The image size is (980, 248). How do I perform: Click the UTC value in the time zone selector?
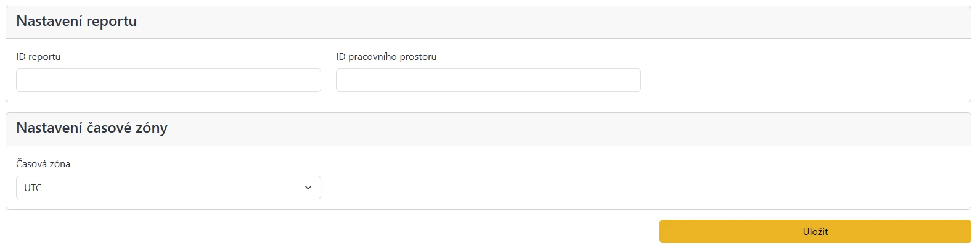[33, 188]
